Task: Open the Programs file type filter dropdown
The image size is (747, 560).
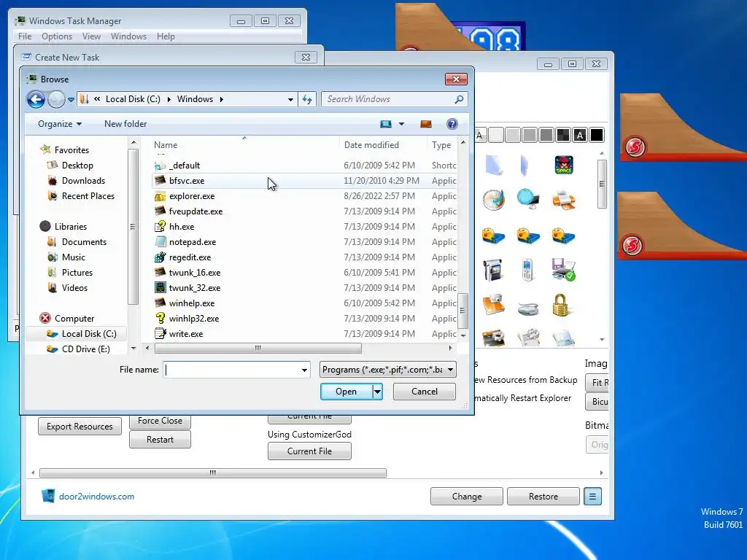Action: point(388,370)
